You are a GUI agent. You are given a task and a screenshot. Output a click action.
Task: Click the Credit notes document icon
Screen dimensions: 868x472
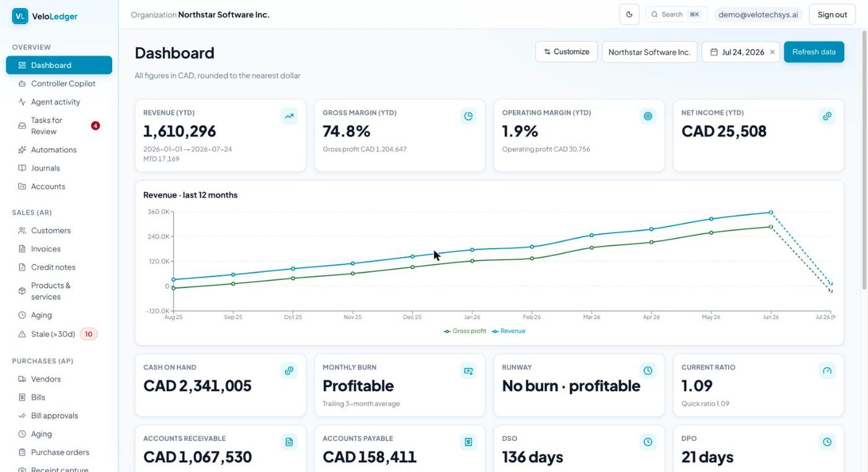tap(22, 267)
